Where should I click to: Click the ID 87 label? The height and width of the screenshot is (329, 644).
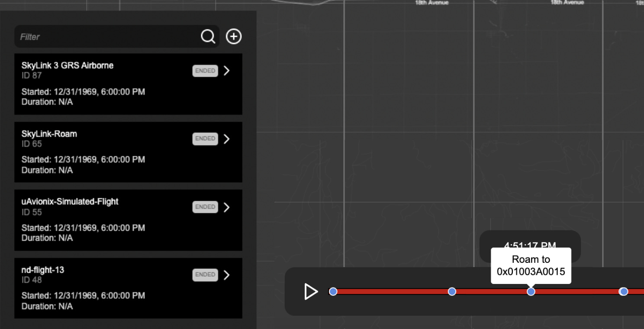coord(32,76)
